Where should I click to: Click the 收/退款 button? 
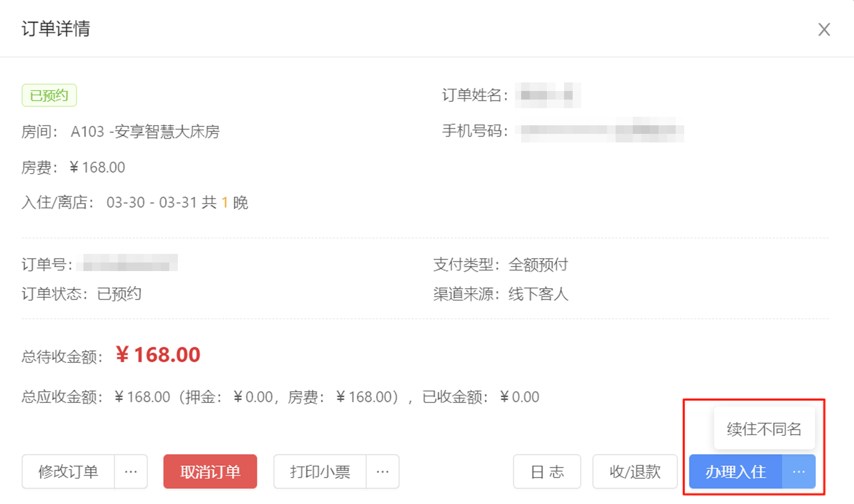(635, 472)
